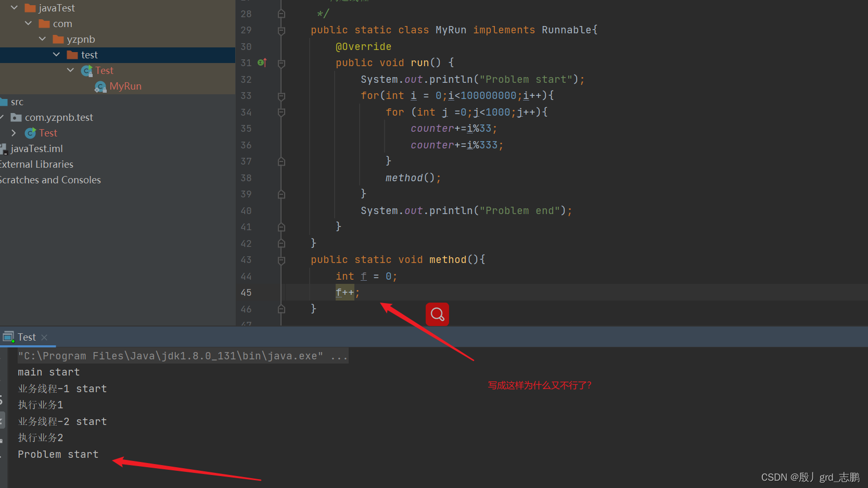Image resolution: width=868 pixels, height=488 pixels.
Task: Fold the inner for loop at line 34
Action: click(282, 112)
